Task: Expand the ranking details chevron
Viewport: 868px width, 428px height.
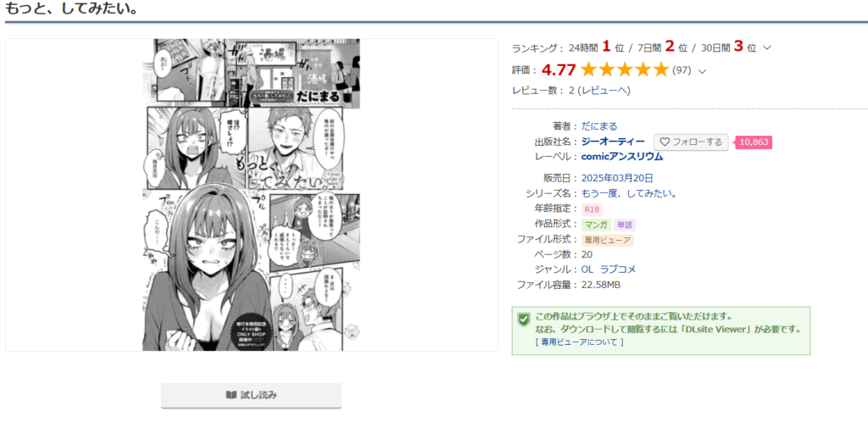Action: [x=766, y=47]
